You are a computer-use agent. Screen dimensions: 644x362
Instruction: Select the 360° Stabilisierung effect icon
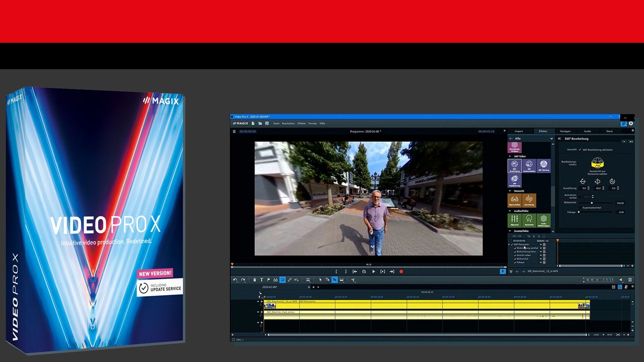(515, 179)
